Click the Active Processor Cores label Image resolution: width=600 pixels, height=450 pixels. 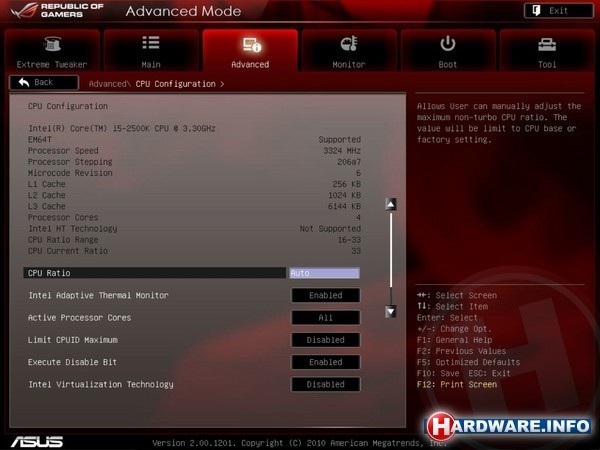[80, 318]
